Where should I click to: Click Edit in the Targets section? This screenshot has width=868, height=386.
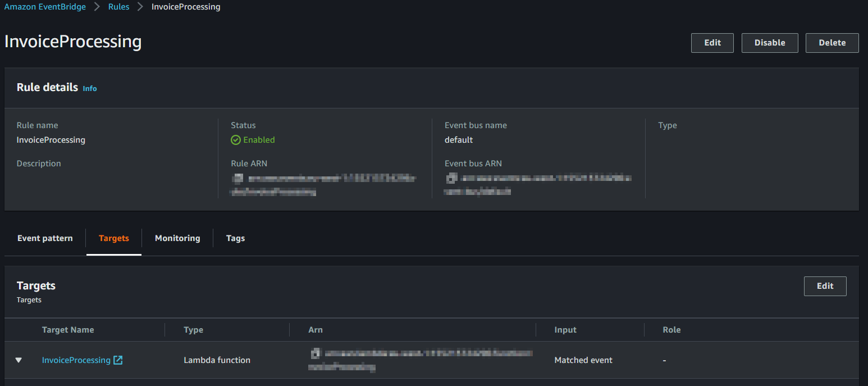coord(825,286)
